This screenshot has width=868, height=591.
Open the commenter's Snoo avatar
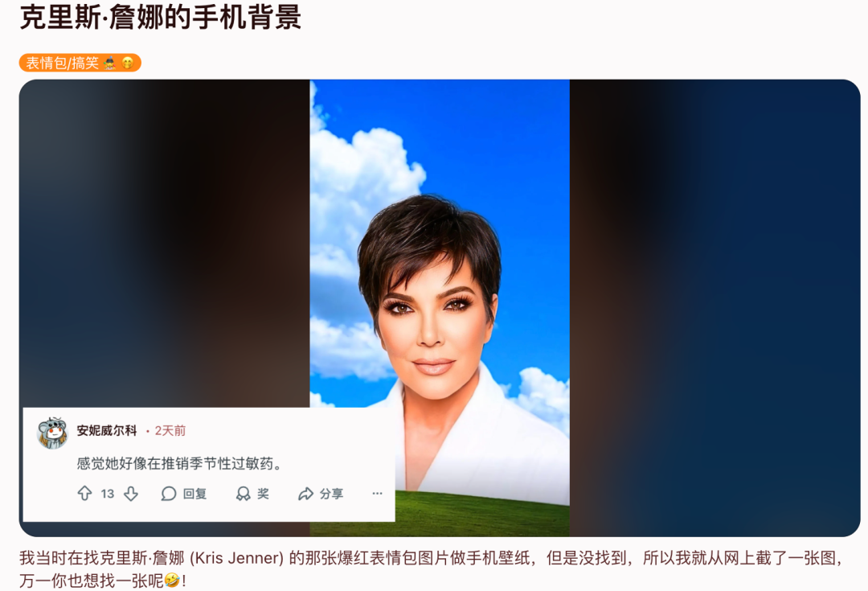(52, 433)
